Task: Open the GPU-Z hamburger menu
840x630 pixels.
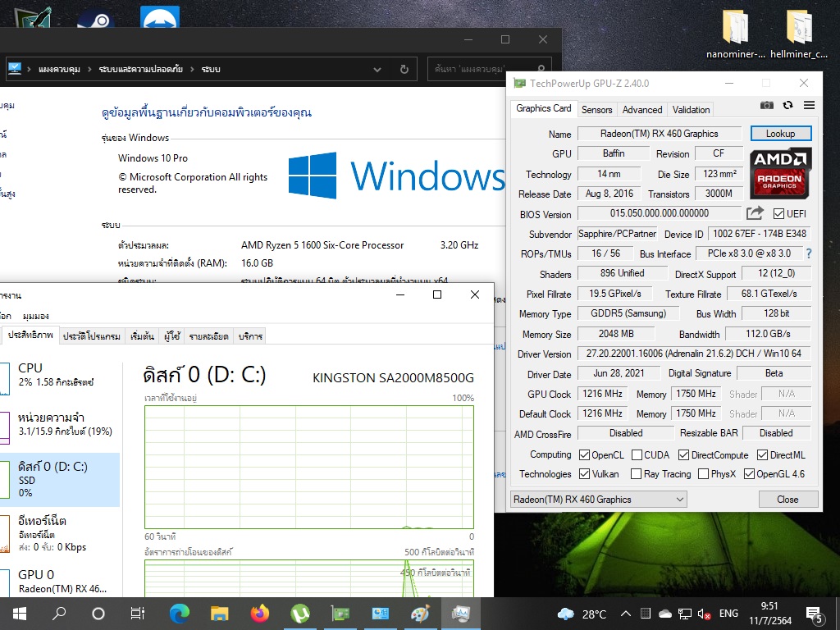Action: pos(809,105)
